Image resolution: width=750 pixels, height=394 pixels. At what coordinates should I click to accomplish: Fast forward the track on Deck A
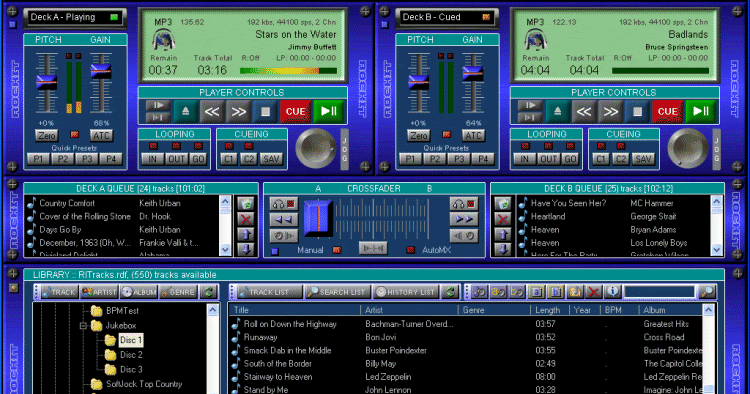coord(238,112)
